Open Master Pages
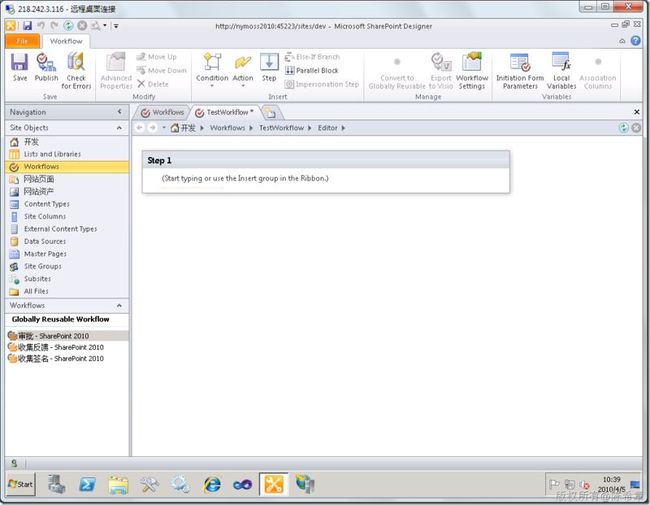This screenshot has height=505, width=650. (x=67, y=254)
